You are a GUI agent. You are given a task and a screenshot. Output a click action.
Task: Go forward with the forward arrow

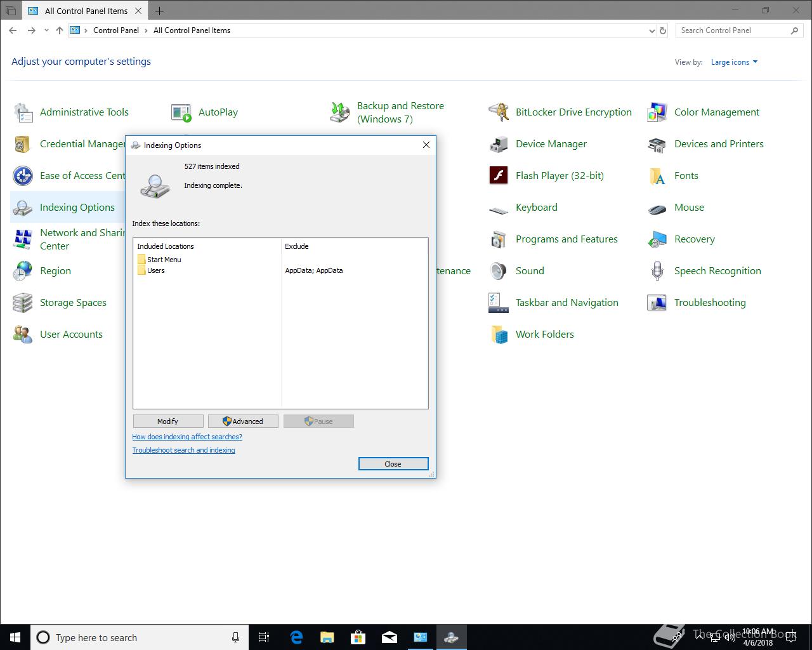pos(31,30)
